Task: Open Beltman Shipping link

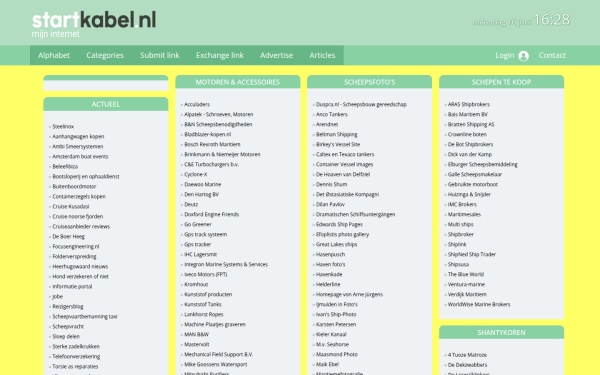Action: (x=337, y=134)
